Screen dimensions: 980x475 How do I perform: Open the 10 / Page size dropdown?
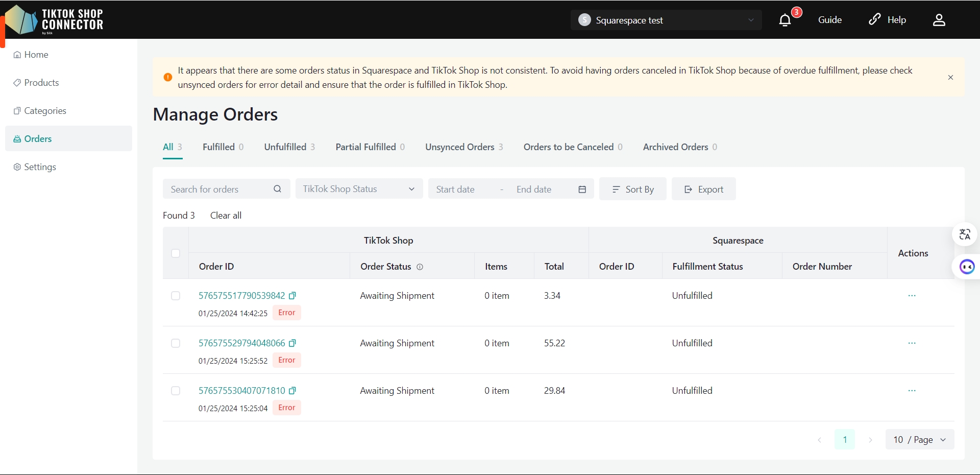coord(920,440)
